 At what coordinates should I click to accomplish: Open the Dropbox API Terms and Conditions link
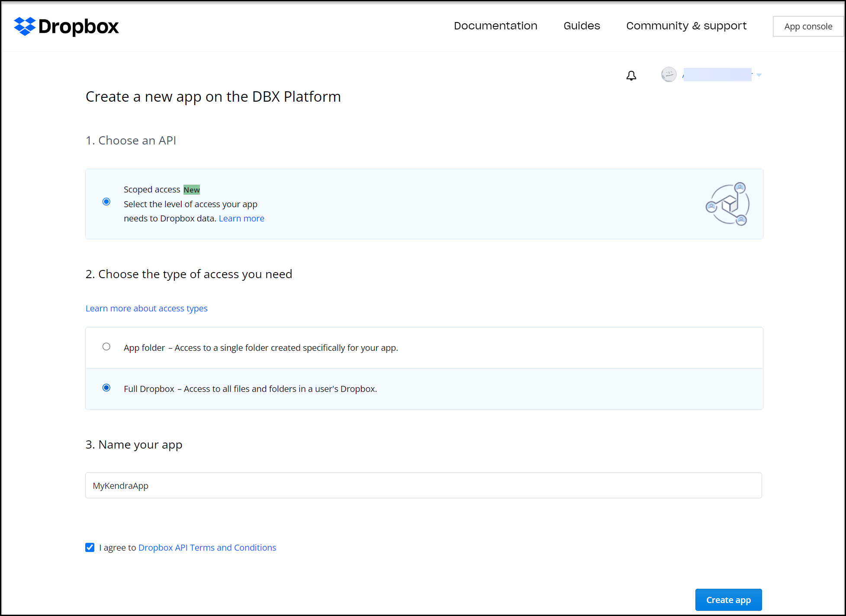click(x=207, y=548)
